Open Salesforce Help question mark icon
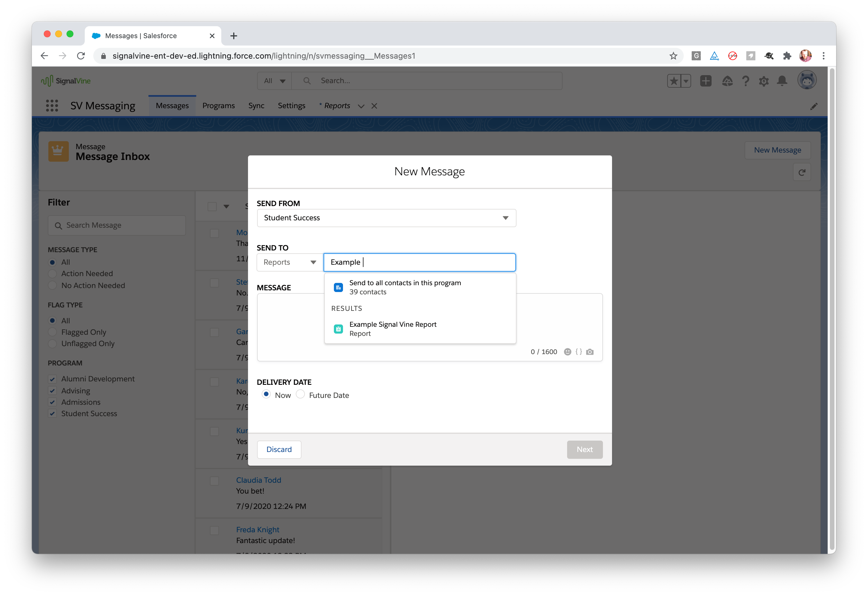The image size is (868, 596). [x=745, y=81]
